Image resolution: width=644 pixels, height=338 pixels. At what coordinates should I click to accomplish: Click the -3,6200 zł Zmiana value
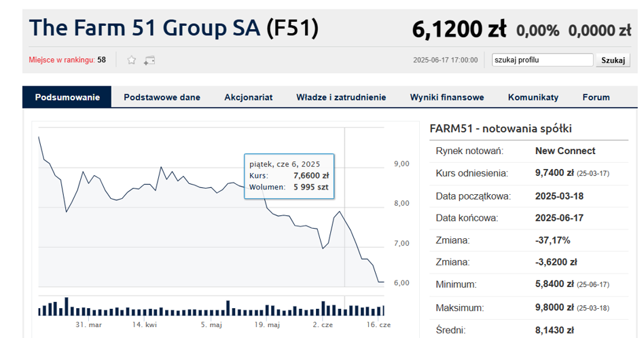556,262
